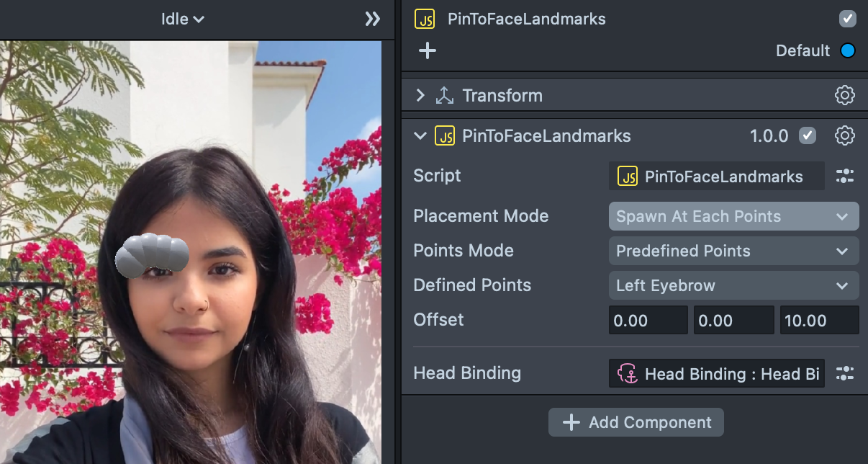This screenshot has height=464, width=868.
Task: Disable the PinToFaceLandmarks 1.0.0 component checkbox
Action: click(808, 135)
